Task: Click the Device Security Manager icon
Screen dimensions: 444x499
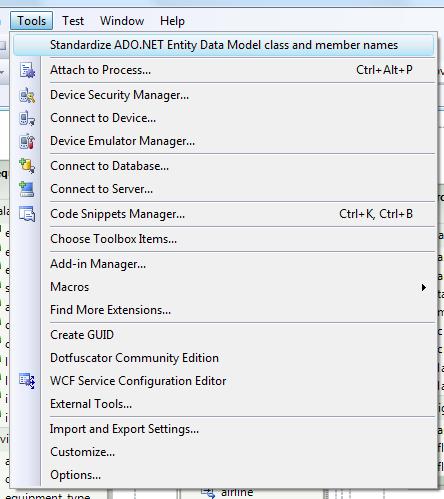Action: [x=27, y=95]
